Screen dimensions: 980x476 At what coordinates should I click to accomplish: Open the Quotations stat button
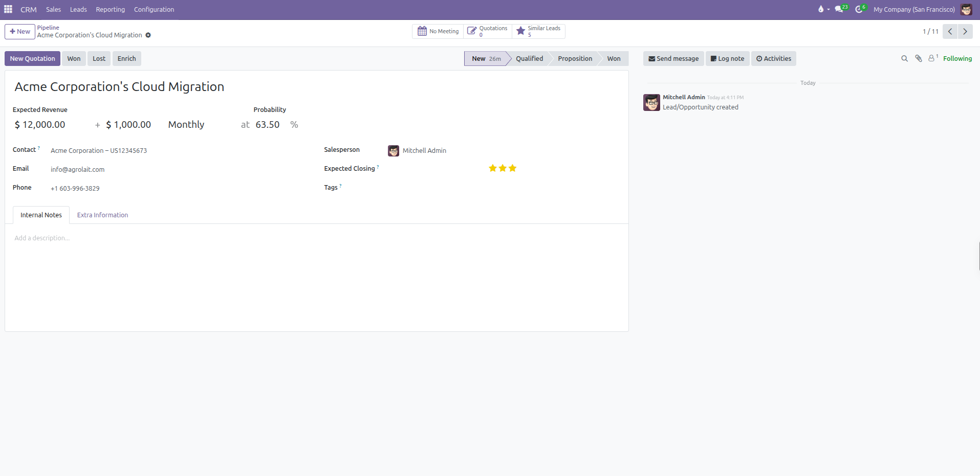pyautogui.click(x=488, y=31)
